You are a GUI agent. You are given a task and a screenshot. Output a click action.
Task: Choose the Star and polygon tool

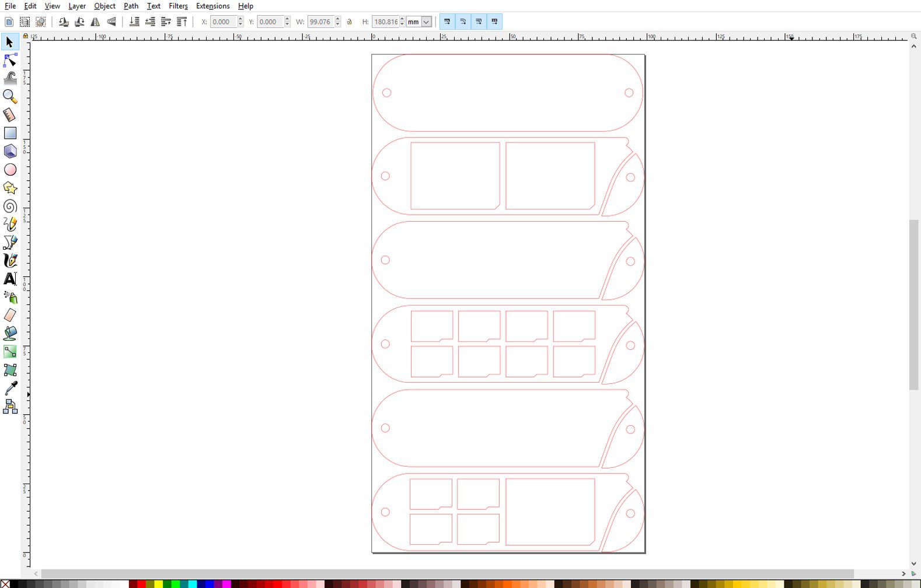[x=10, y=188]
